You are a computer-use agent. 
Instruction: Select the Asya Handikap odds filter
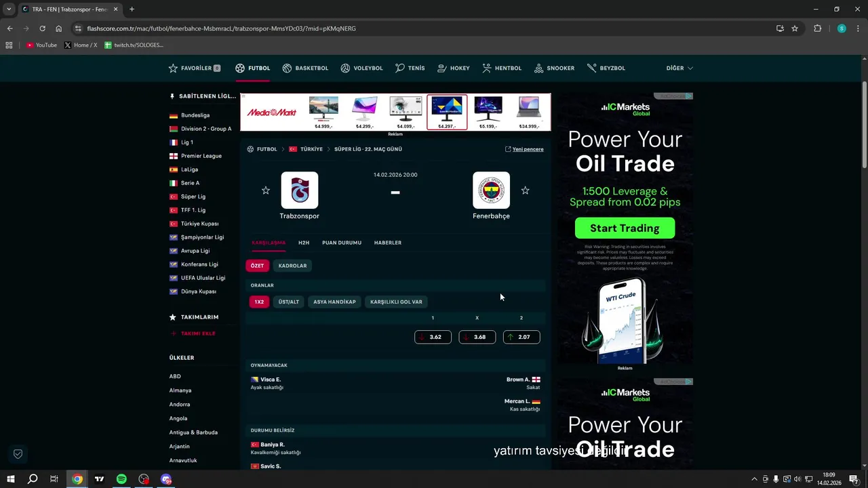coord(334,302)
